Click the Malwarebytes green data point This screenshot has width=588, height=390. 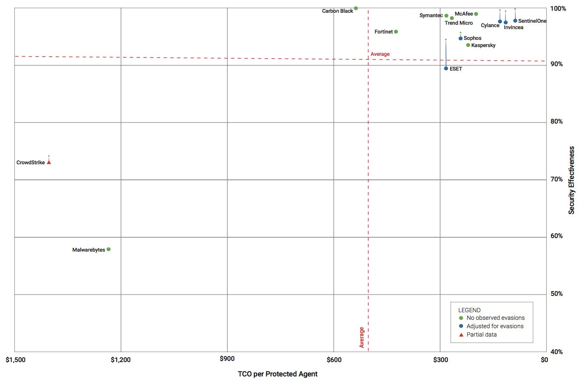click(x=108, y=249)
